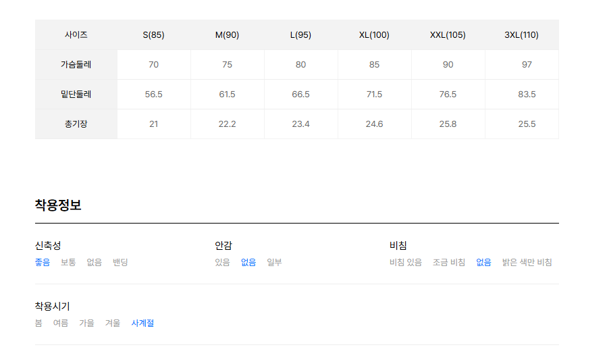Click the 밑단둘레 row label
The width and height of the screenshot is (609, 364).
76,95
